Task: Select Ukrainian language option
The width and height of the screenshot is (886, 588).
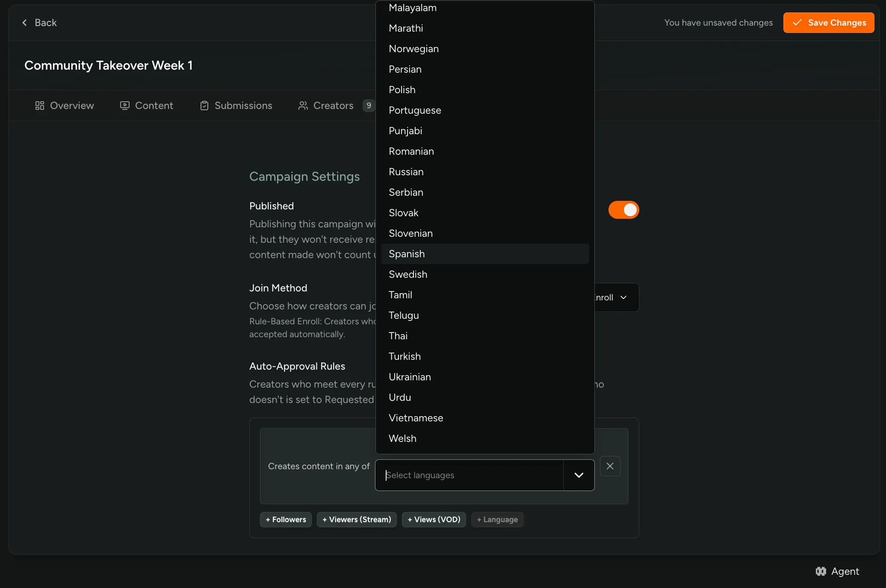Action: pyautogui.click(x=485, y=377)
